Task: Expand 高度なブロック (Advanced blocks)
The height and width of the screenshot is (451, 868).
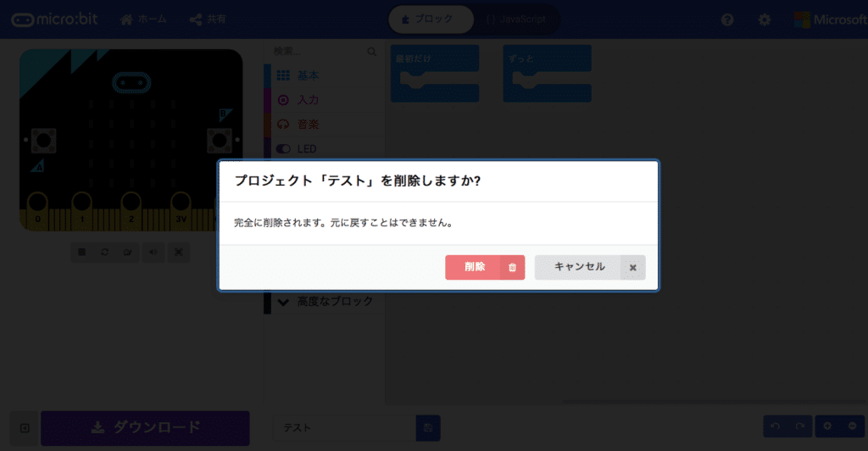Action: tap(325, 302)
